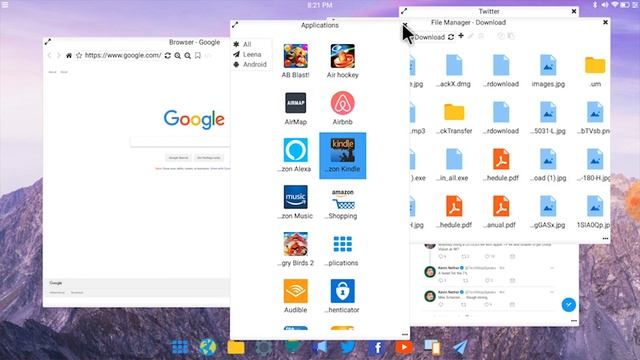Open the Download location dropdown in File Manager

point(429,37)
